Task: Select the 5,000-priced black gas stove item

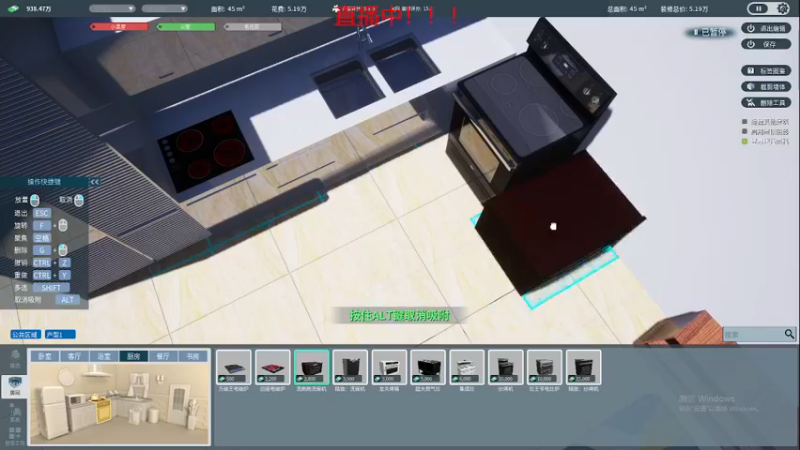Action: [x=428, y=367]
